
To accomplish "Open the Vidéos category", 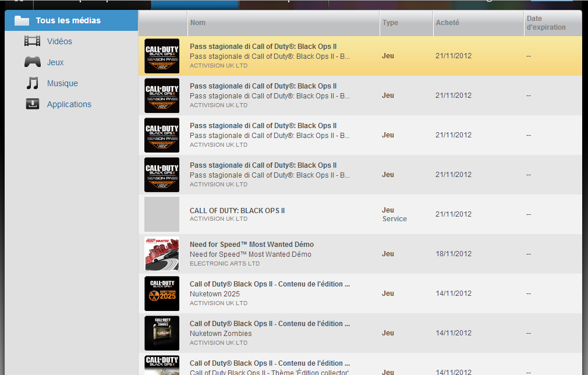I will coord(59,41).
